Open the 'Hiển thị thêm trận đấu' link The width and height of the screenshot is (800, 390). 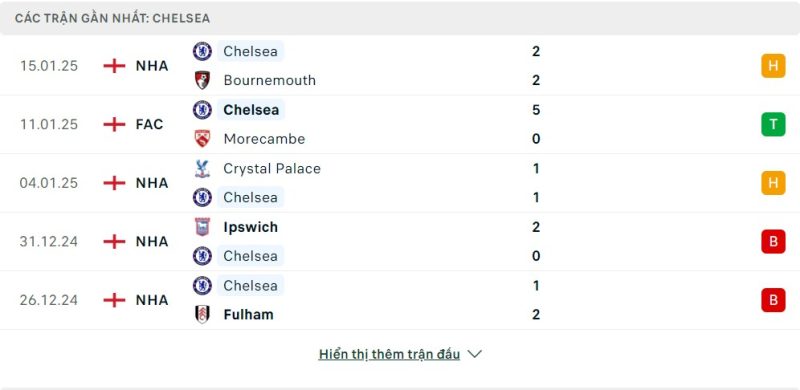pyautogui.click(x=389, y=354)
